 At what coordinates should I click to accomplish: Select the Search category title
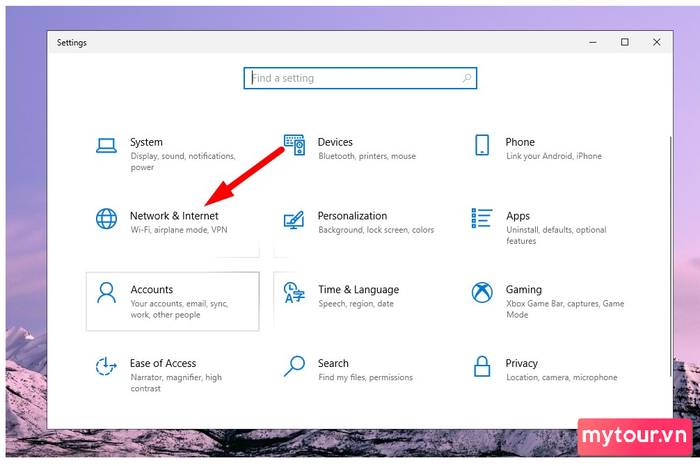click(333, 363)
